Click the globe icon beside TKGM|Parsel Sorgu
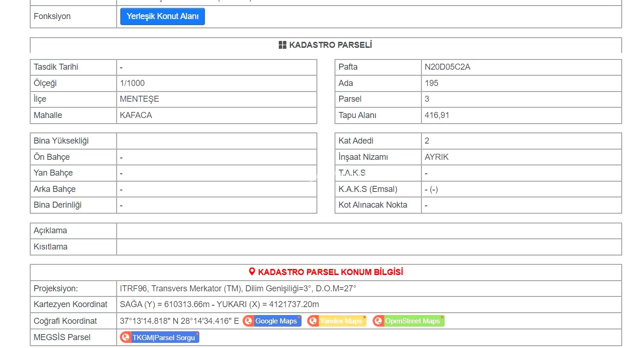 126,337
